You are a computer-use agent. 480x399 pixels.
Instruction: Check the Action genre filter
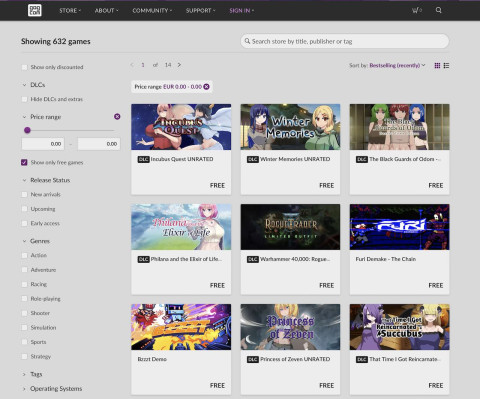pyautogui.click(x=24, y=255)
